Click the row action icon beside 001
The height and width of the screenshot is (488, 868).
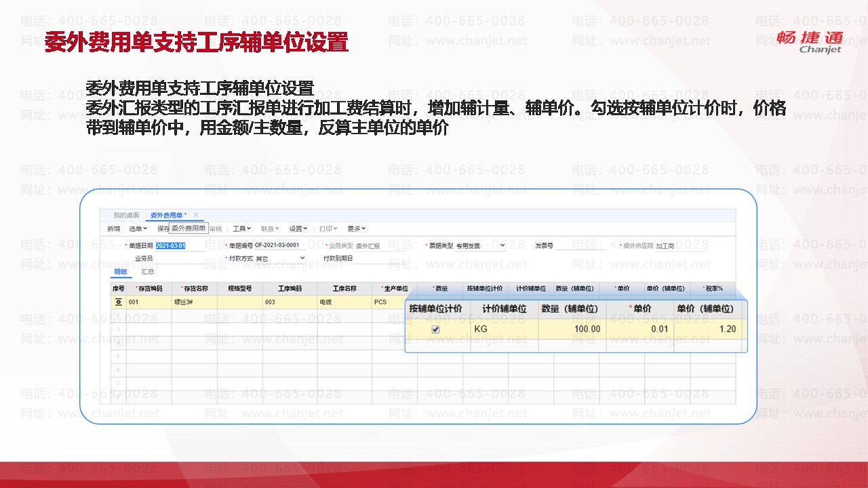pyautogui.click(x=118, y=302)
